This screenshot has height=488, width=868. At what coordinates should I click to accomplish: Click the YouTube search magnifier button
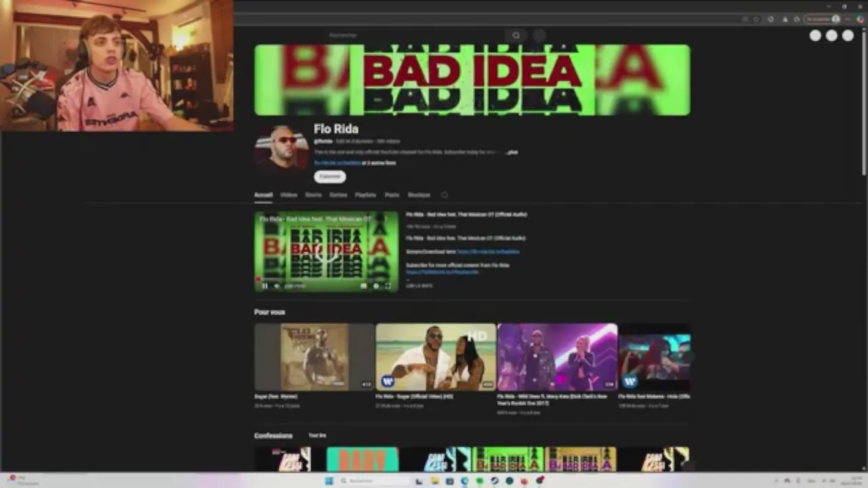point(516,35)
